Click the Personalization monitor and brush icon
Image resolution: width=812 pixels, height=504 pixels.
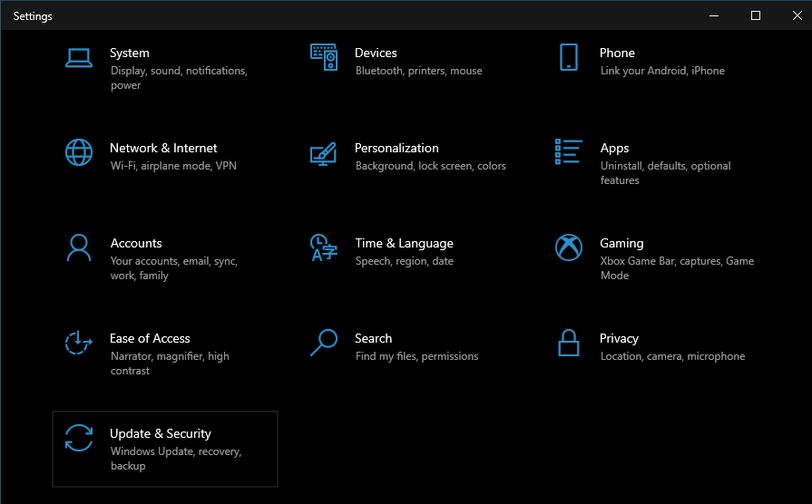324,154
